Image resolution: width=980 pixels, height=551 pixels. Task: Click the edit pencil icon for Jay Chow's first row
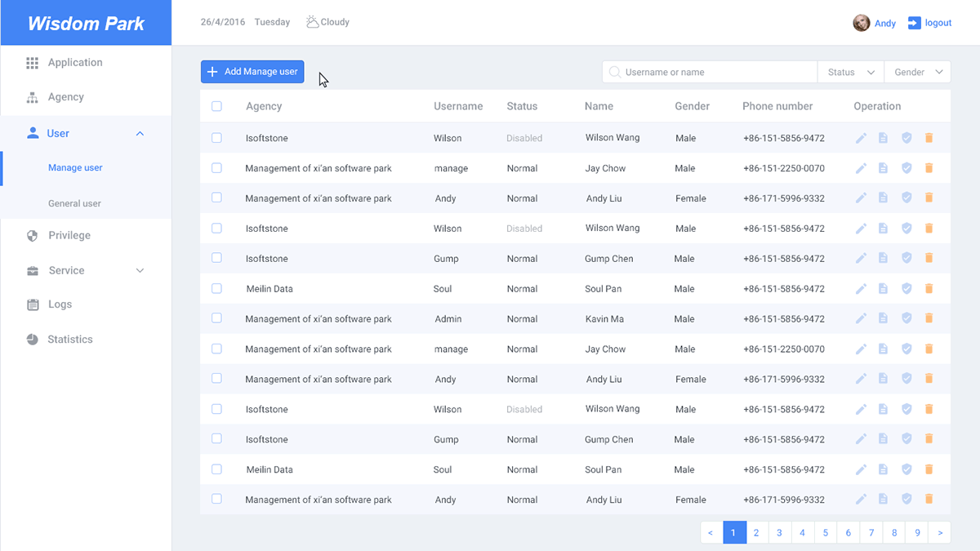click(x=861, y=168)
